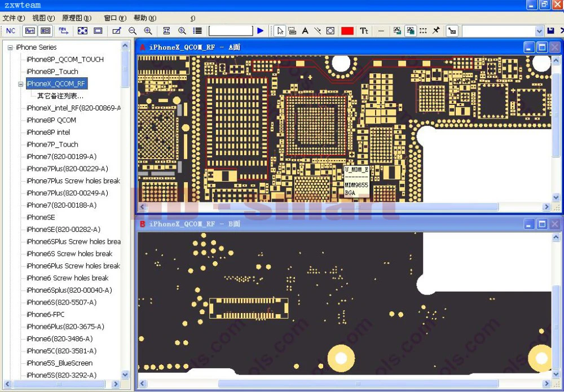Click the floppy disk save icon
The height and width of the screenshot is (392, 564).
pyautogui.click(x=550, y=31)
